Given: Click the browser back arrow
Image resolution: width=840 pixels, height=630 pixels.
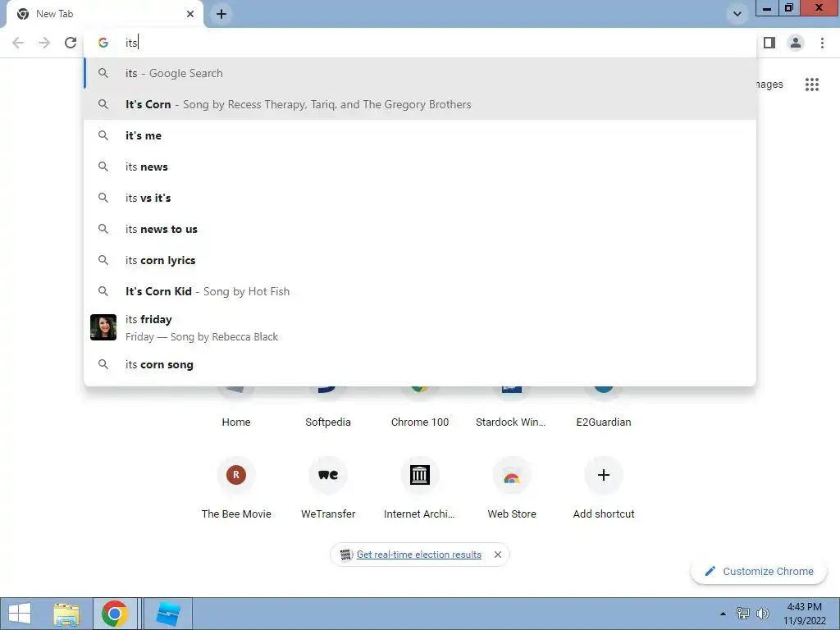Looking at the screenshot, I should coord(18,43).
